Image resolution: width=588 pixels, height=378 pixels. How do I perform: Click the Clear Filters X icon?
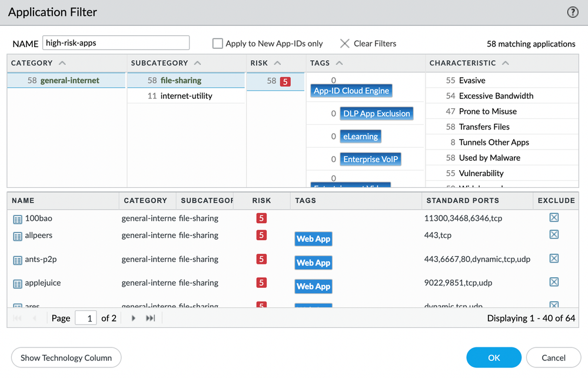click(x=345, y=44)
